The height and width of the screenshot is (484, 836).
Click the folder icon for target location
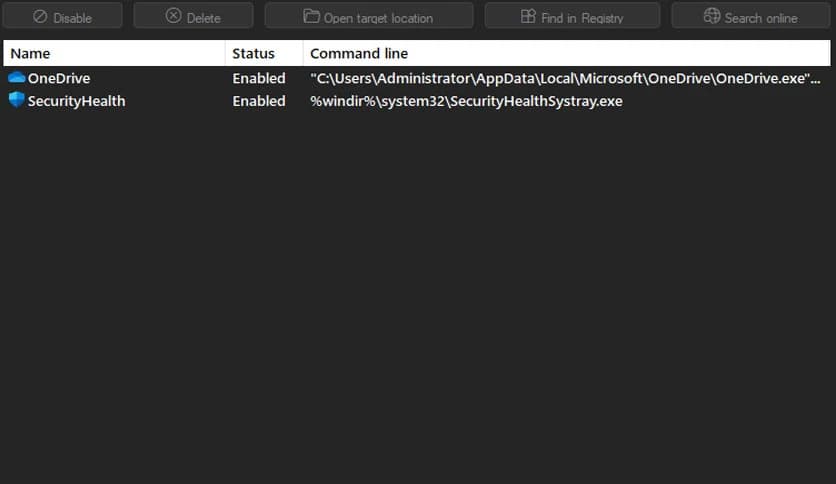click(x=312, y=17)
